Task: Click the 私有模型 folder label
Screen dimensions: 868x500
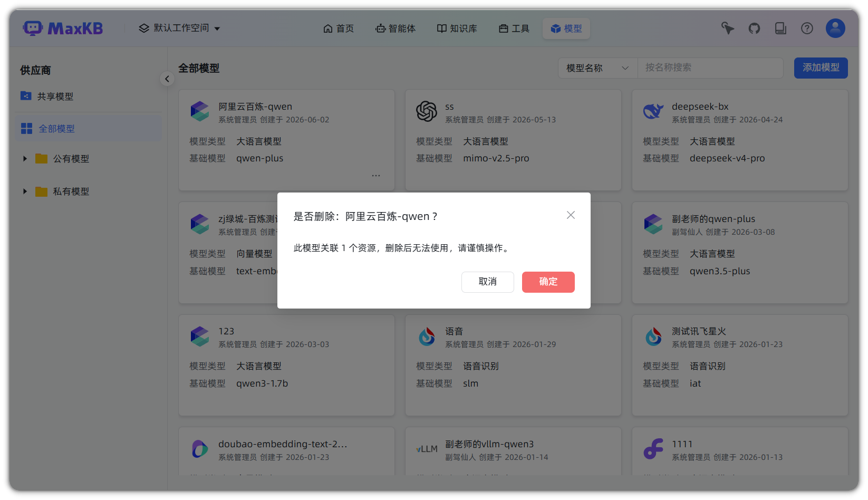Action: [x=71, y=191]
